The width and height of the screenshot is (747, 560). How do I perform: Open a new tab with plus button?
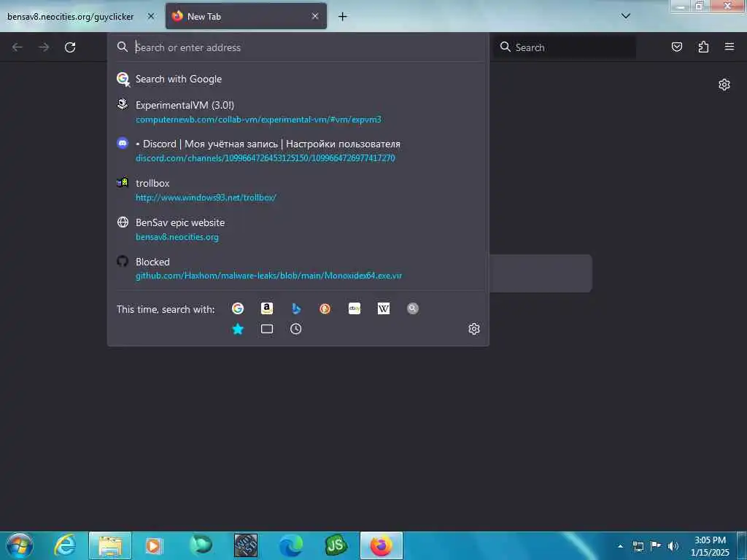pos(343,17)
